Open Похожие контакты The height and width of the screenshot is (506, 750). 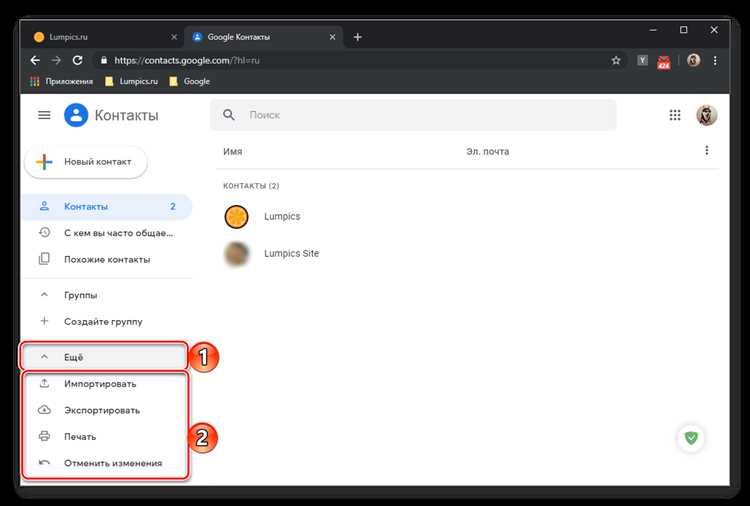click(x=107, y=259)
